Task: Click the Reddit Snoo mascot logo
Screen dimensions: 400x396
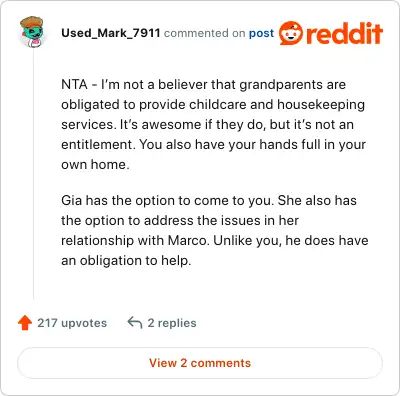Action: pyautogui.click(x=291, y=33)
